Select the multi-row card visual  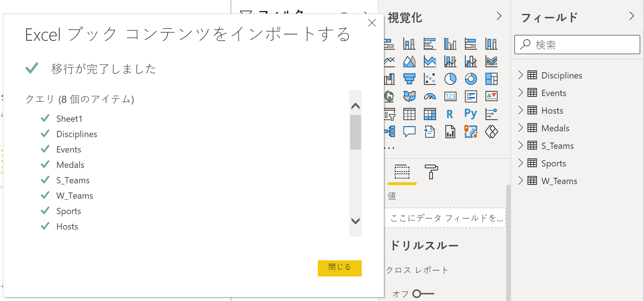click(x=471, y=96)
